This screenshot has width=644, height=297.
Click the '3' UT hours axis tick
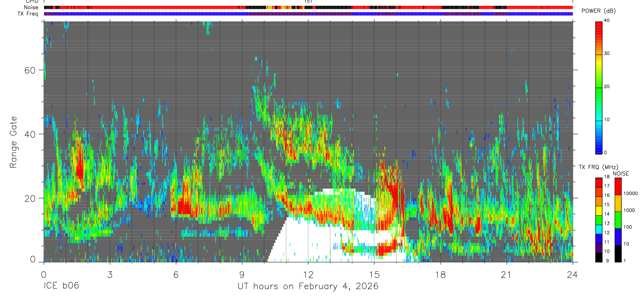[110, 274]
